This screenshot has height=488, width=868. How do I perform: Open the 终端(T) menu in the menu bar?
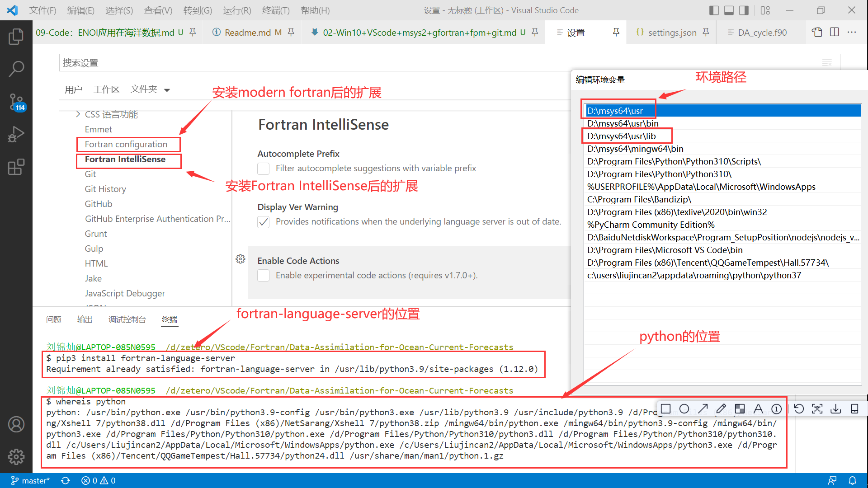[276, 10]
